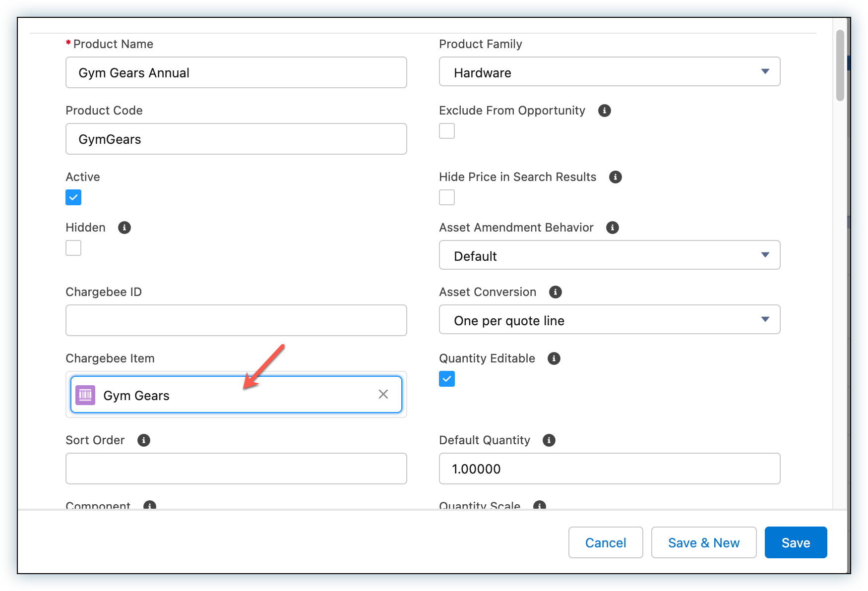Tick the Hide Price in Search Results checkbox

pos(447,197)
